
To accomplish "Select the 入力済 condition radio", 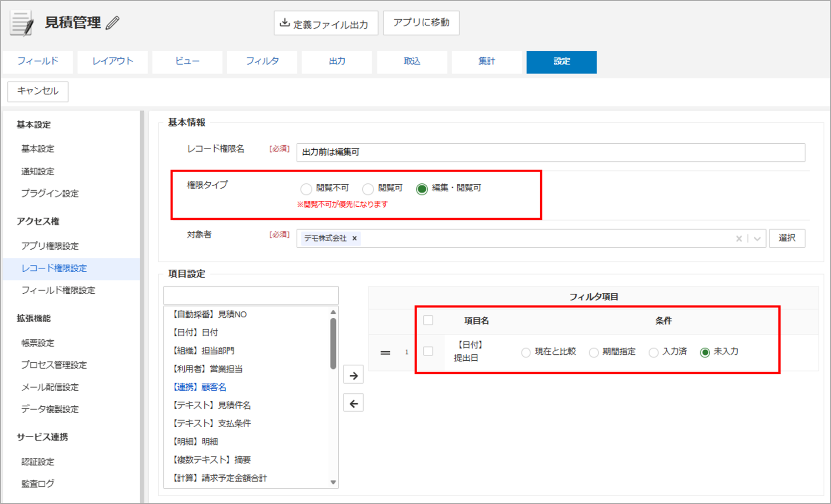I will click(x=654, y=352).
